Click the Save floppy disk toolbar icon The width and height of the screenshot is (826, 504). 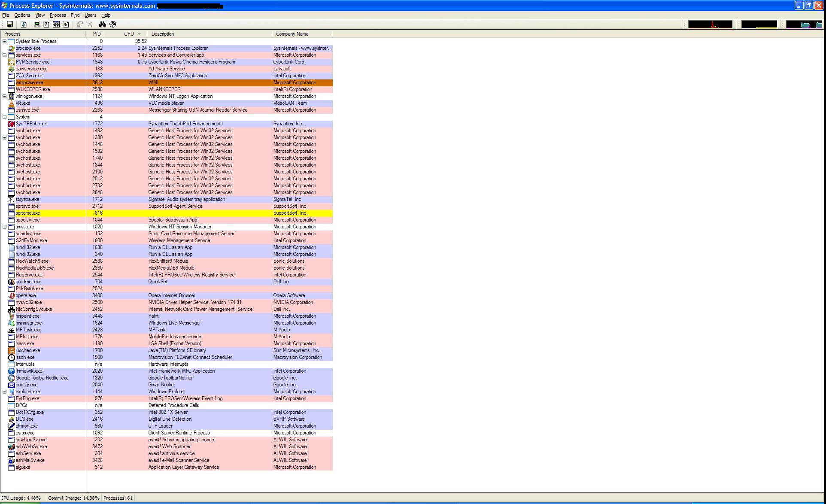coord(10,24)
